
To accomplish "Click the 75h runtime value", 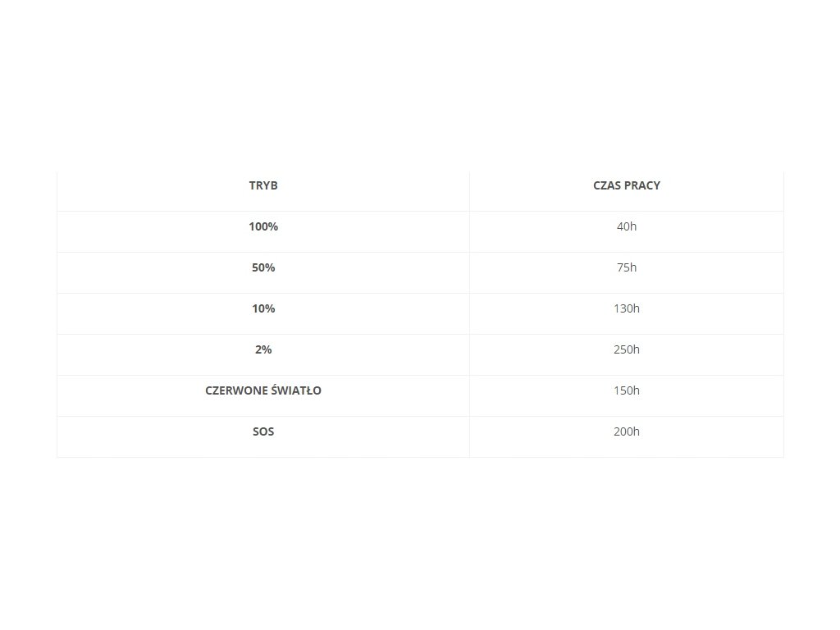I will (626, 267).
